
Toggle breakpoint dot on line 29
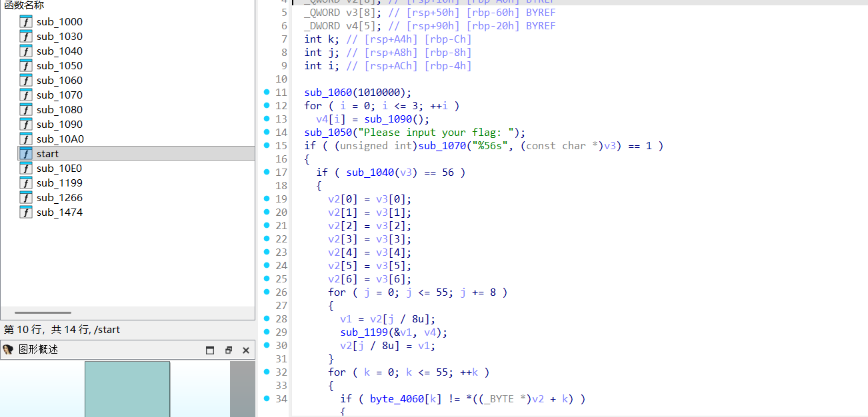pos(267,332)
